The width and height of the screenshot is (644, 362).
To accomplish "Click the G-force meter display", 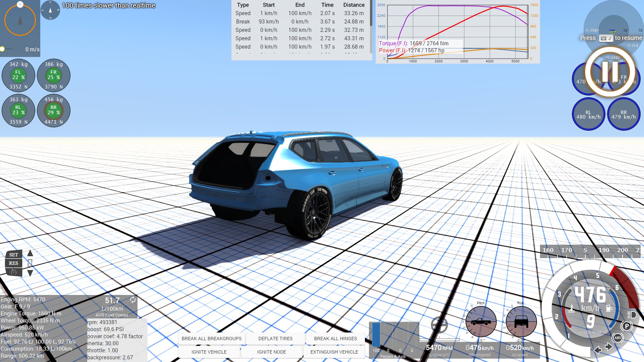I will pyautogui.click(x=613, y=30).
